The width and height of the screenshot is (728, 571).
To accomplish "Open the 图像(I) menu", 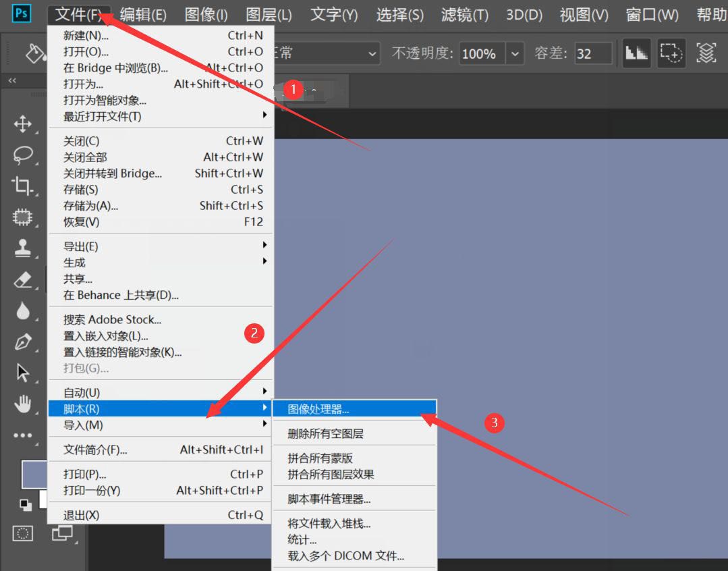I will point(206,15).
